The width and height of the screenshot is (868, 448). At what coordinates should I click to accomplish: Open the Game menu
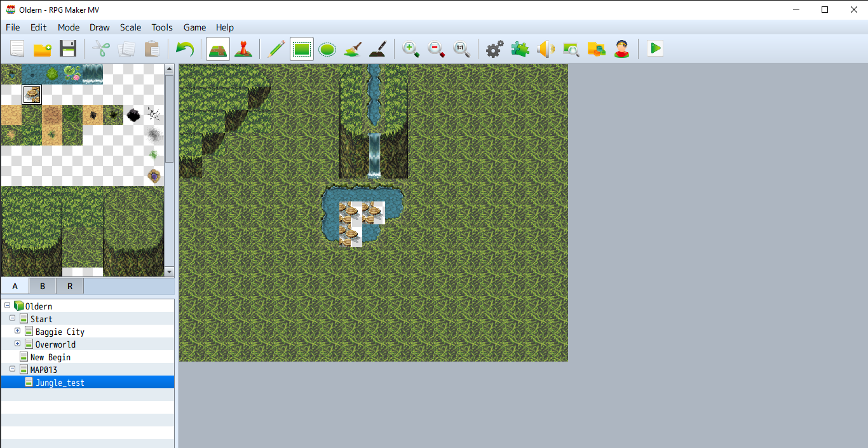194,27
